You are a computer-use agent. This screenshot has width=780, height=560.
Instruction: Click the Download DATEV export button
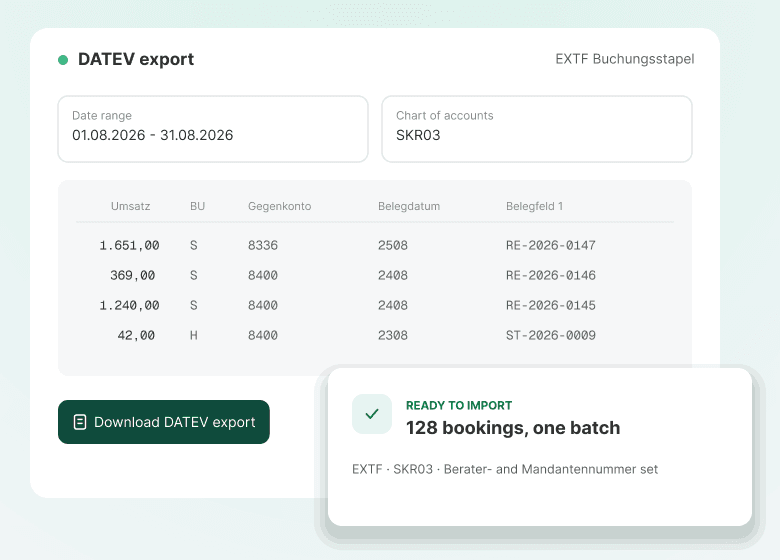pos(164,422)
